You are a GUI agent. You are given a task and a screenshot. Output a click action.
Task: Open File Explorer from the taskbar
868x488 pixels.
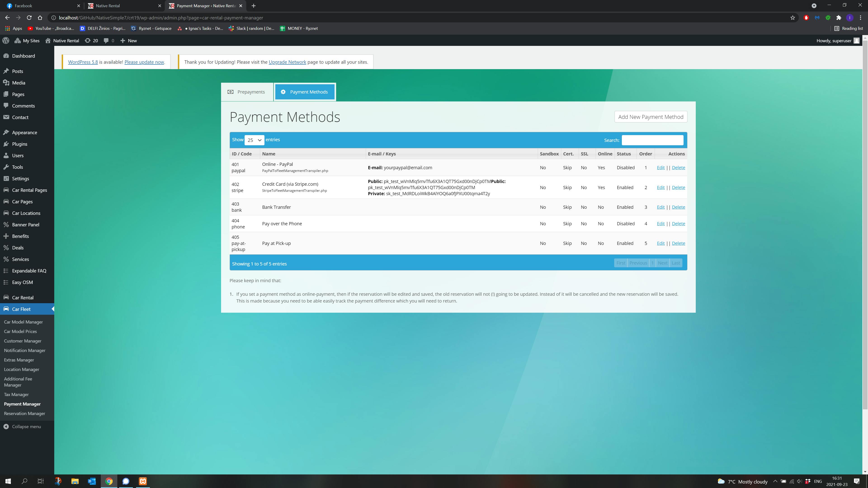pos(75,481)
